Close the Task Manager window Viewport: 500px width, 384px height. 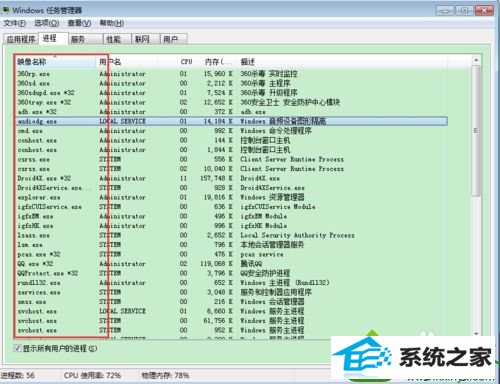pyautogui.click(x=484, y=11)
